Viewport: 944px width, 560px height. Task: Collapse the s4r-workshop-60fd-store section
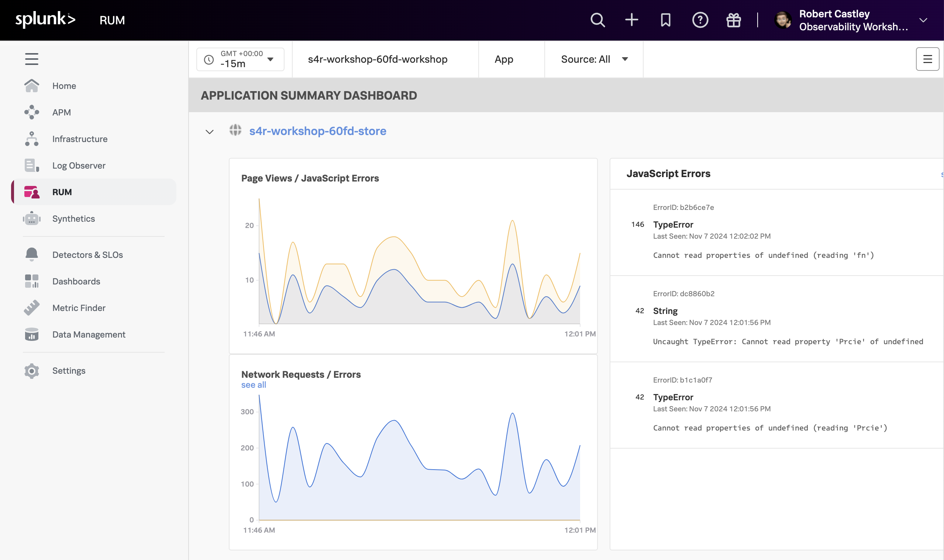coord(210,132)
